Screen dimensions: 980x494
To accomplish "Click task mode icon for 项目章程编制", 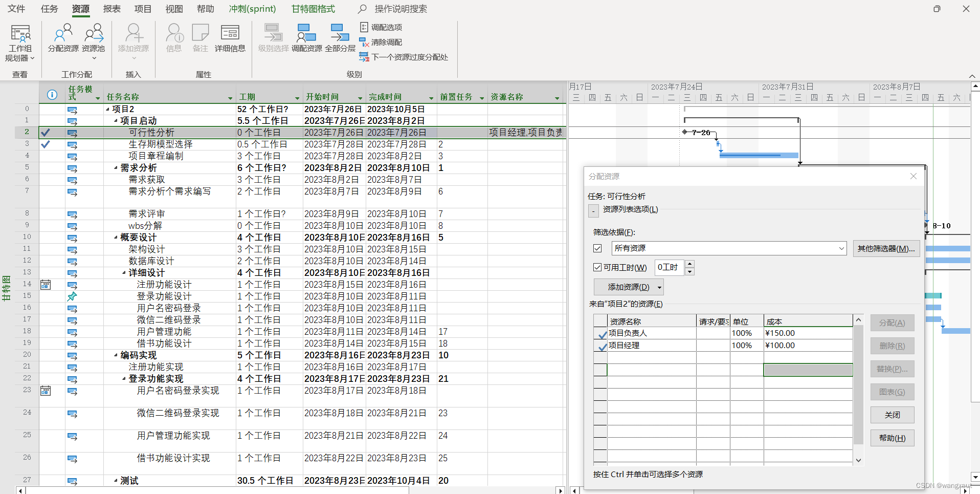I will (72, 157).
